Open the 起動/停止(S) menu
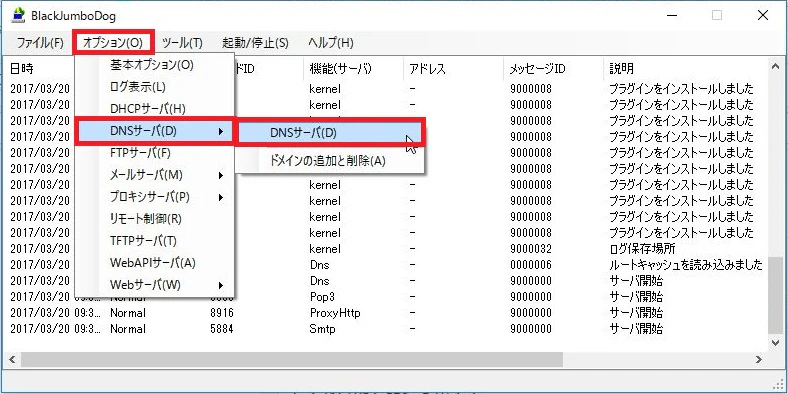 pyautogui.click(x=255, y=43)
